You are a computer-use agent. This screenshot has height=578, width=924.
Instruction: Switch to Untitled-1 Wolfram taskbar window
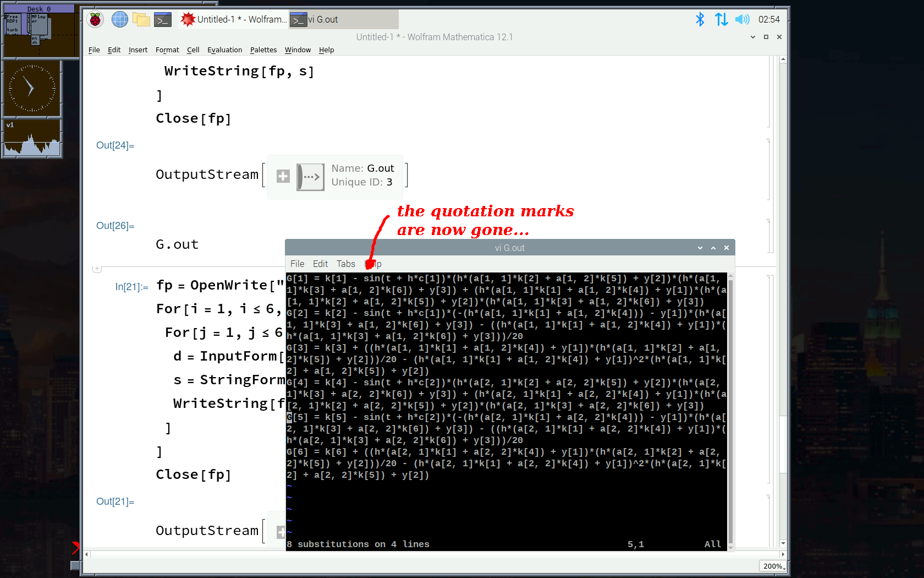click(233, 20)
